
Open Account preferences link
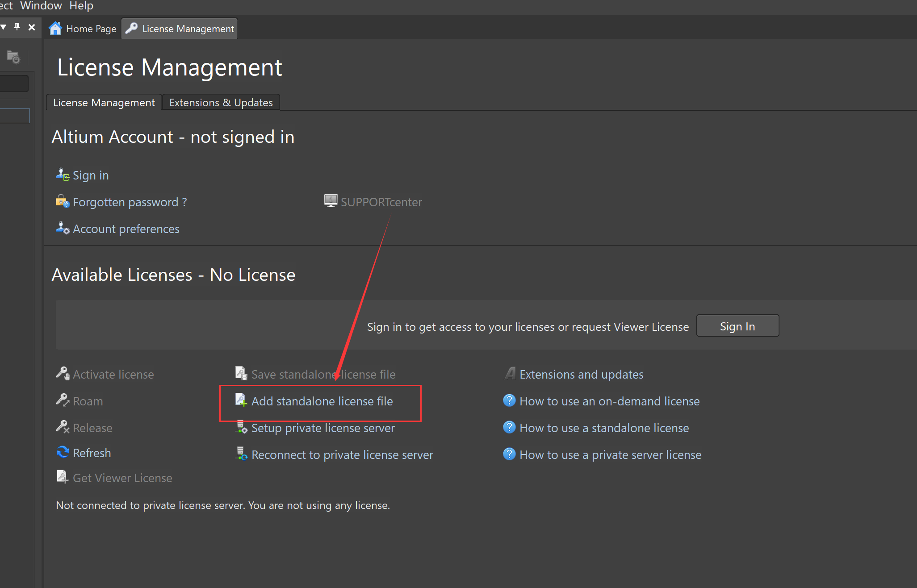[x=126, y=229]
